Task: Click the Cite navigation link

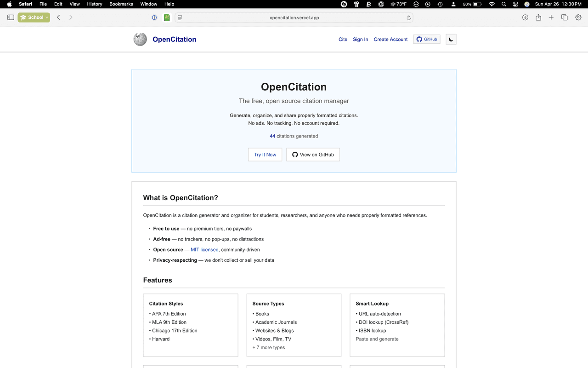Action: 343,39
